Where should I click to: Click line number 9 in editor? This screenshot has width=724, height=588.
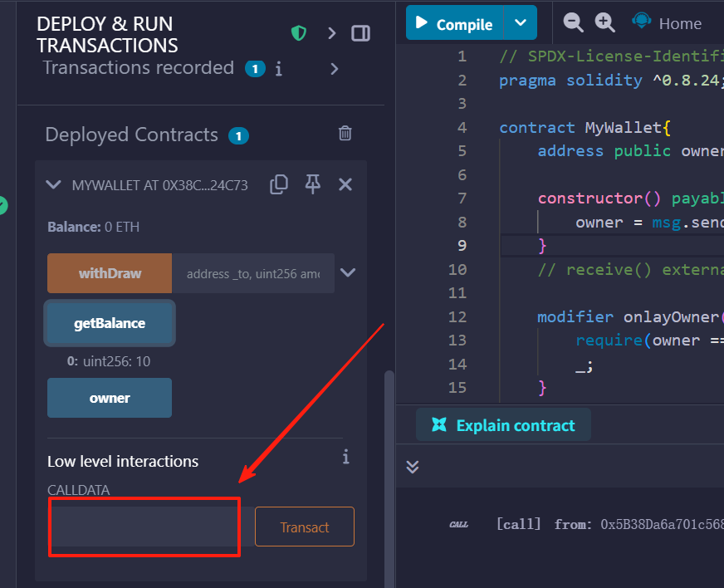(462, 245)
